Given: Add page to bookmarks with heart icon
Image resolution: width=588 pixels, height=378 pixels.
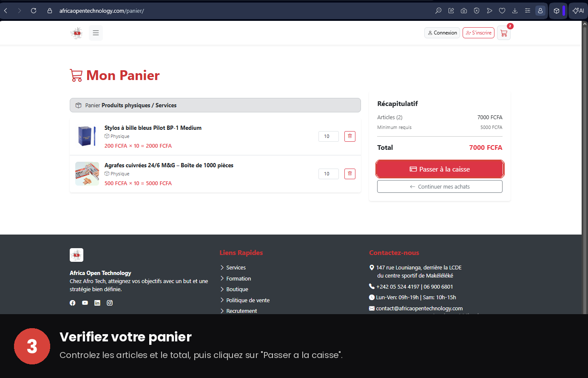Looking at the screenshot, I should tap(502, 11).
